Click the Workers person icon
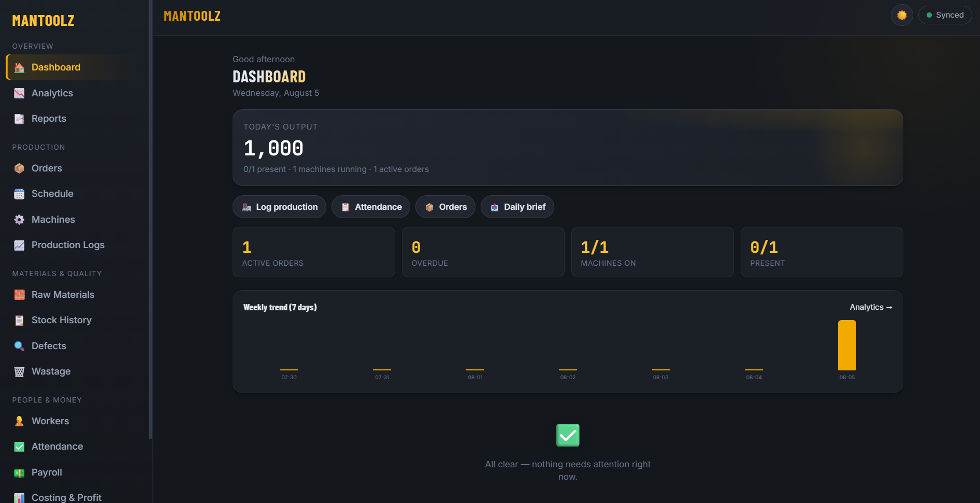The width and height of the screenshot is (980, 503). (19, 421)
